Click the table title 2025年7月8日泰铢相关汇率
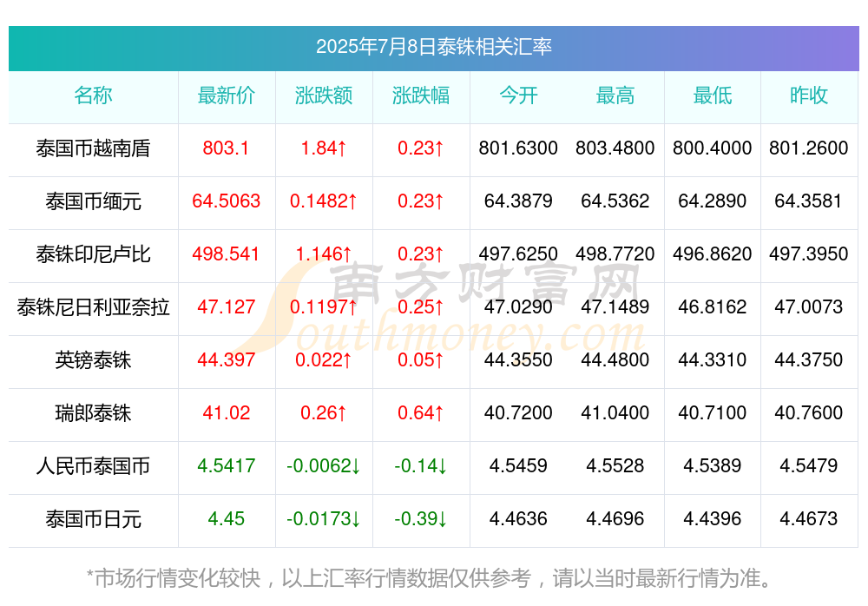 pos(433,47)
